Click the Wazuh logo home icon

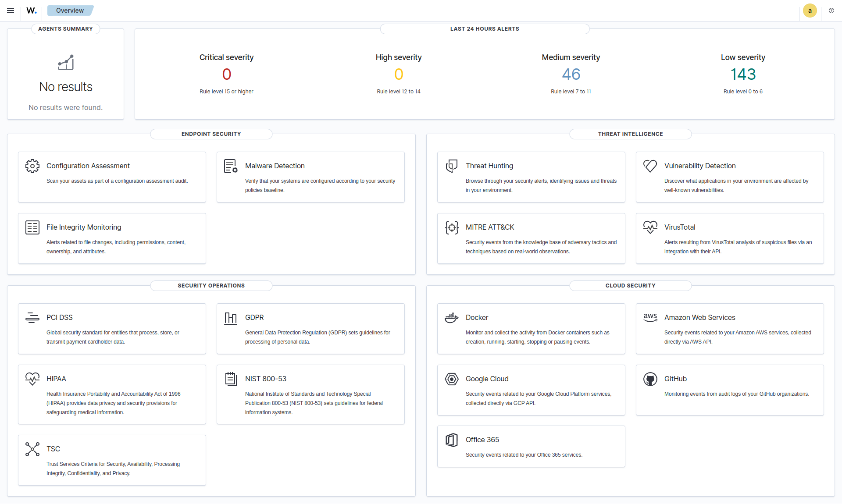(x=32, y=11)
